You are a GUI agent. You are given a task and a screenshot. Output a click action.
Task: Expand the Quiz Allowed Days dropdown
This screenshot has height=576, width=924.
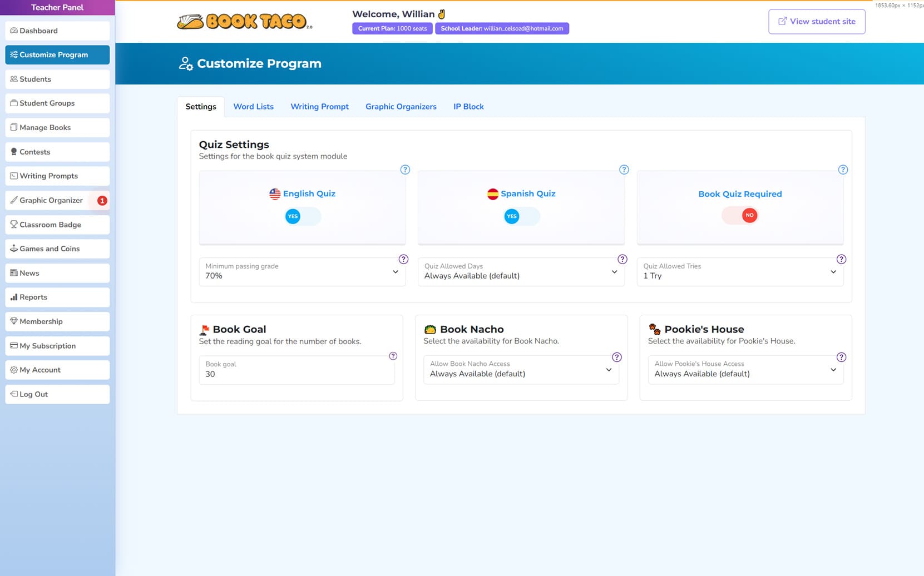click(521, 272)
